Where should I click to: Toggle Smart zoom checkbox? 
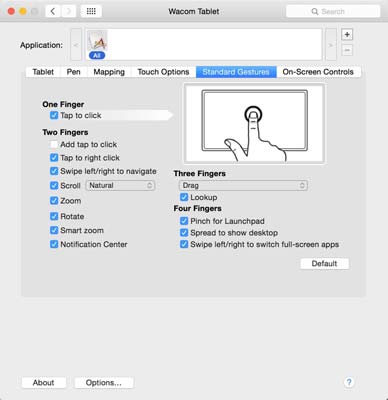coord(54,230)
